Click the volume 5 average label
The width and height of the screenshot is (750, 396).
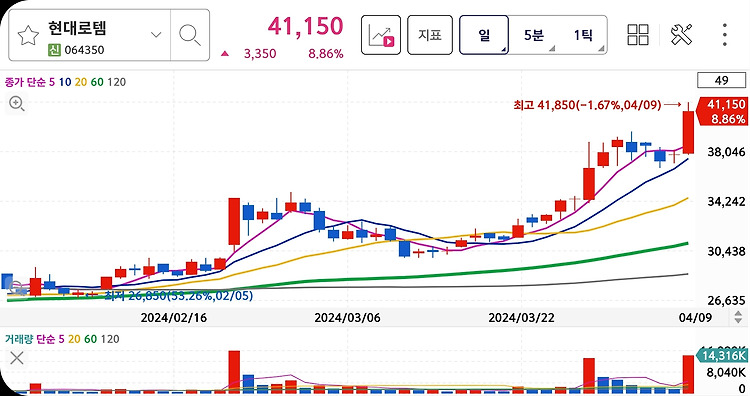(x=61, y=339)
